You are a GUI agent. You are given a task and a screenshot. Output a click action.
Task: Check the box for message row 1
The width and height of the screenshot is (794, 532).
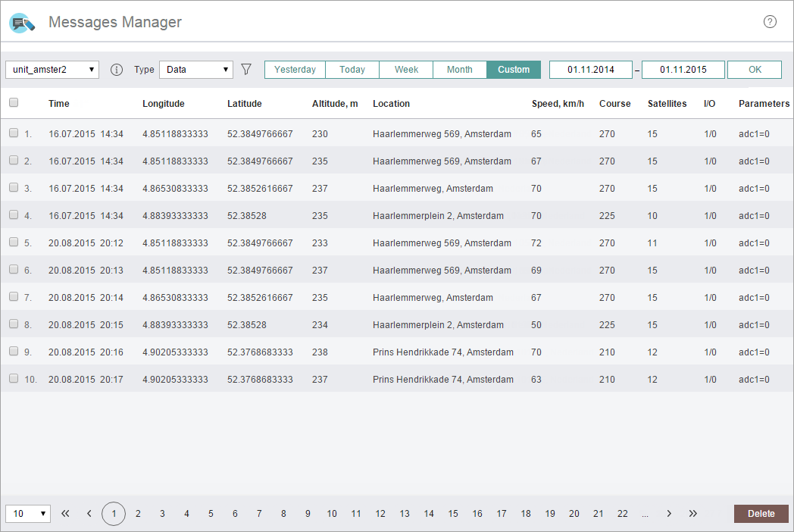coord(14,133)
